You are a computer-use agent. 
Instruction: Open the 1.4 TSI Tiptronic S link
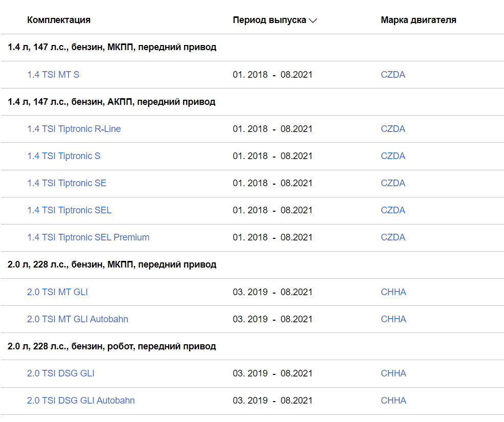pyautogui.click(x=64, y=156)
